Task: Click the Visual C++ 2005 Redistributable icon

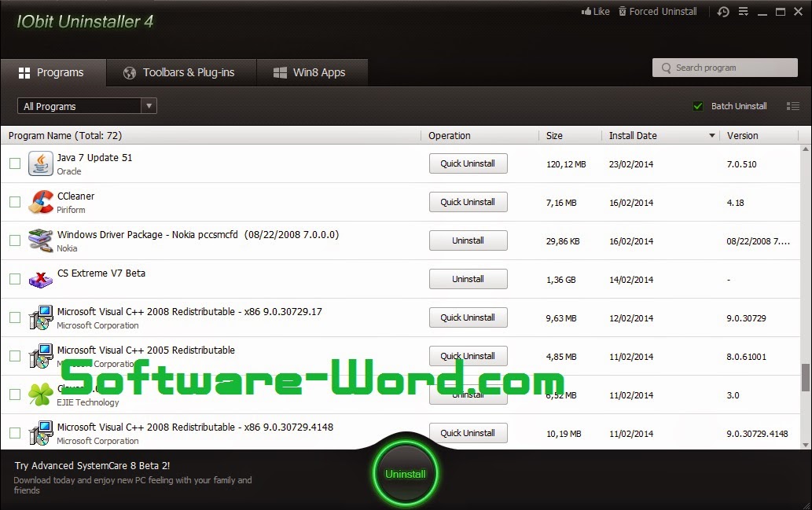Action: pos(40,356)
